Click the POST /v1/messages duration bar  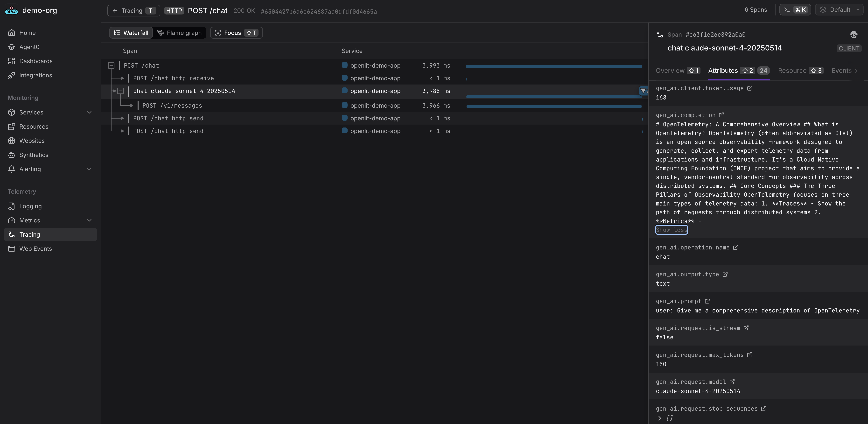click(x=554, y=106)
